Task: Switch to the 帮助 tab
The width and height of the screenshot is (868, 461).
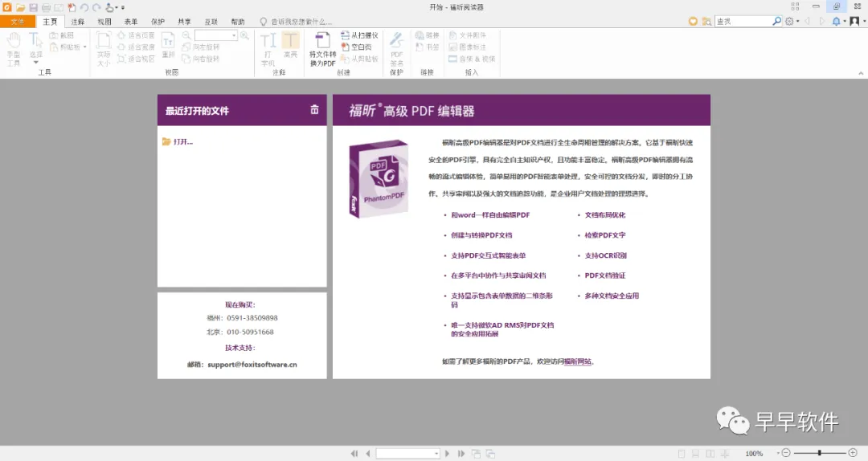Action: point(238,22)
